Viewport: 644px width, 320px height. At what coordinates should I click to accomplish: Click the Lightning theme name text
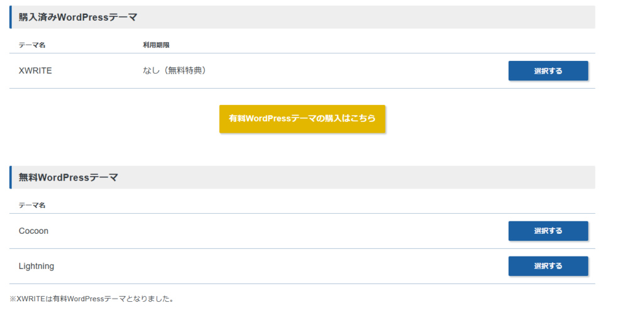36,266
